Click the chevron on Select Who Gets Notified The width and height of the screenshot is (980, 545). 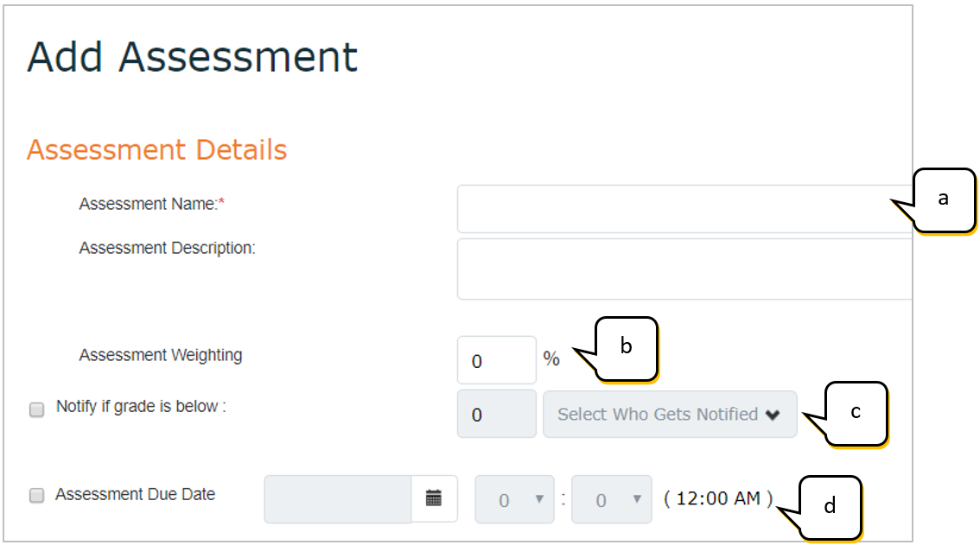pyautogui.click(x=773, y=415)
